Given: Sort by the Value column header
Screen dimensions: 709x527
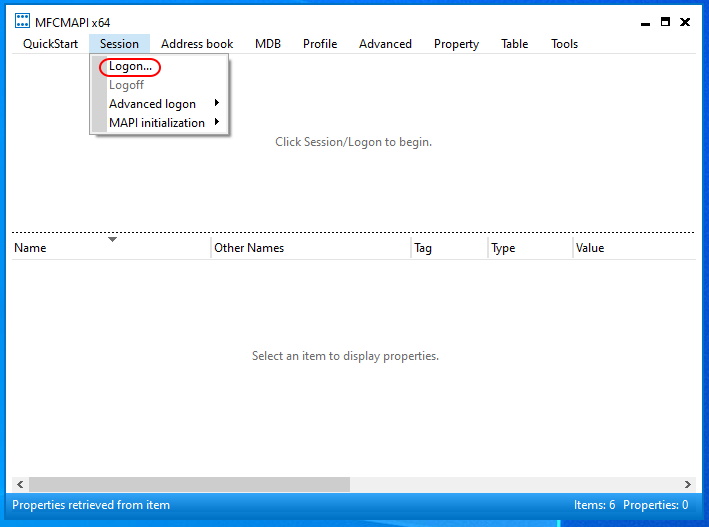Looking at the screenshot, I should [x=634, y=248].
